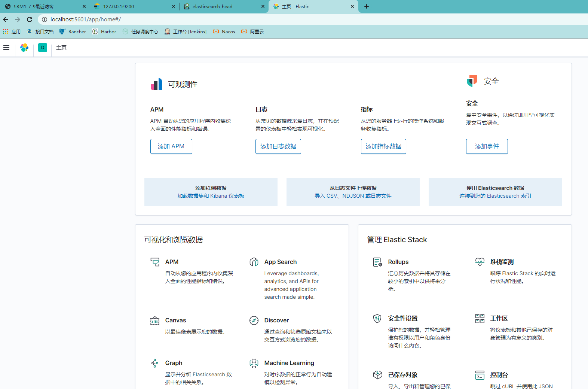
Task: Open the Kibana hamburger navigation menu
Action: pyautogui.click(x=6, y=48)
